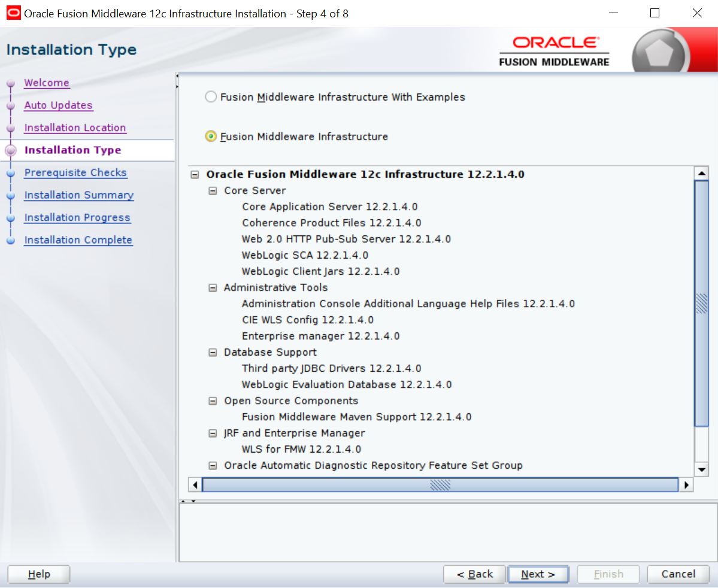Select WebLogic Evaluation Database 12.2.1.4.0 row

(347, 384)
